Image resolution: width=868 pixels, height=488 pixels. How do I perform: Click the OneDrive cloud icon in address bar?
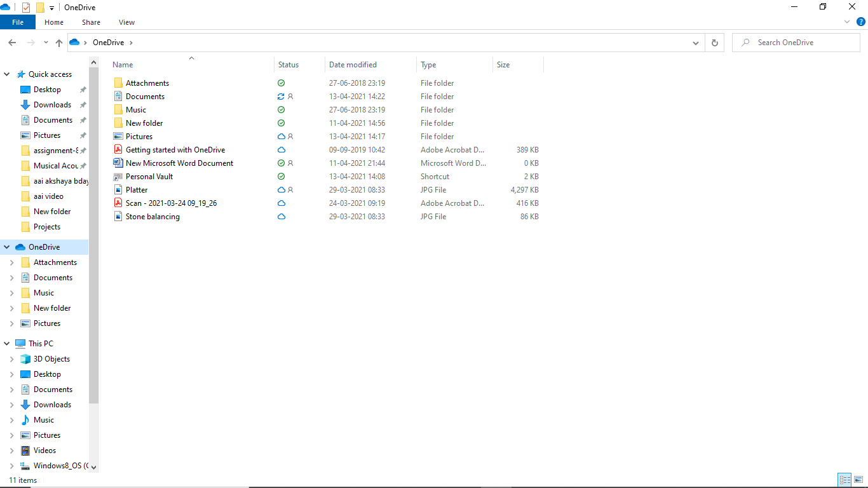[74, 43]
